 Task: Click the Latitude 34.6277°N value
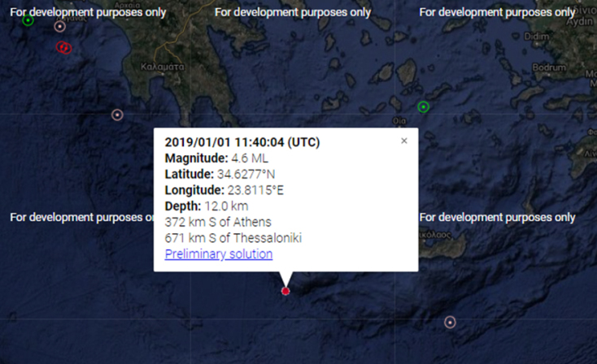[247, 175]
